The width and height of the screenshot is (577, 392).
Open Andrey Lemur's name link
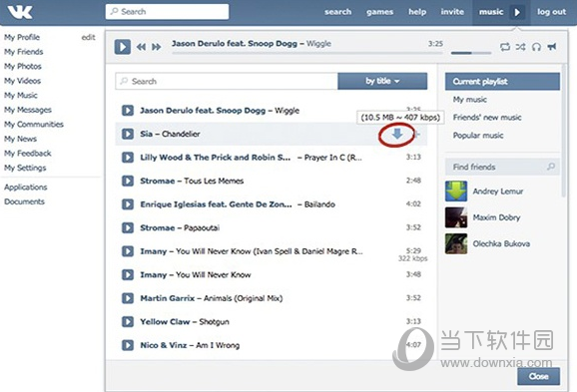[x=498, y=192]
